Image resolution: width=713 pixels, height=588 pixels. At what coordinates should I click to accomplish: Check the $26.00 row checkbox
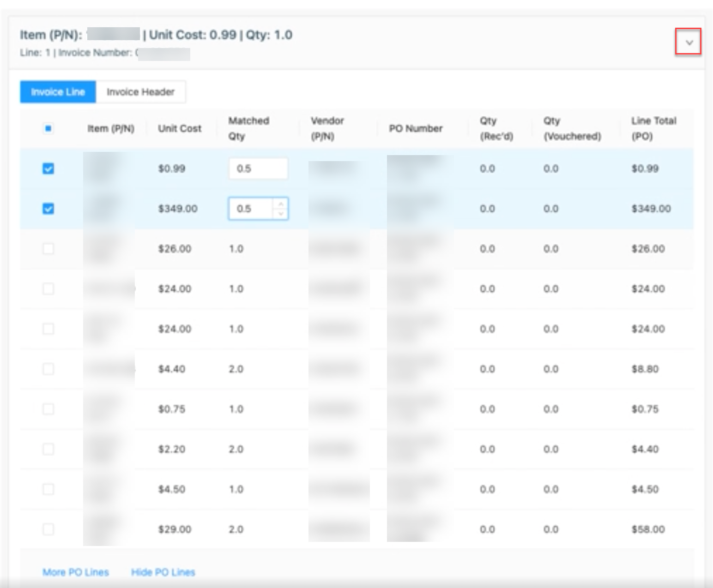pos(48,249)
